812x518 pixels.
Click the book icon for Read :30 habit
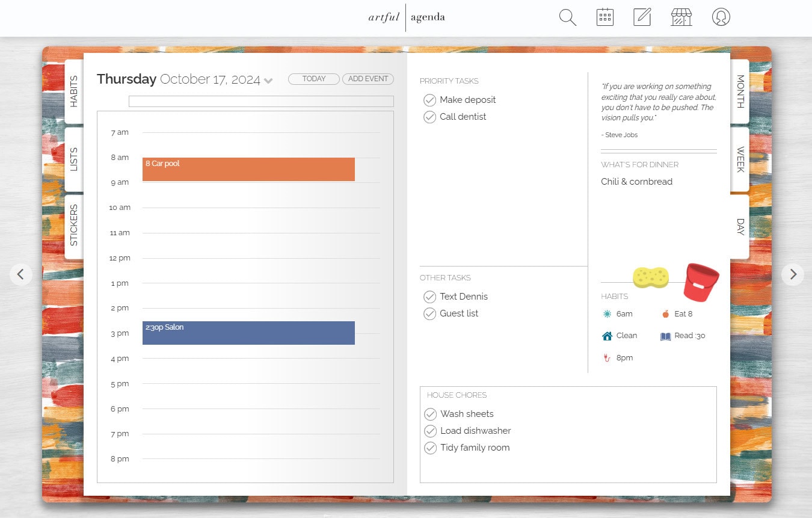[665, 336]
